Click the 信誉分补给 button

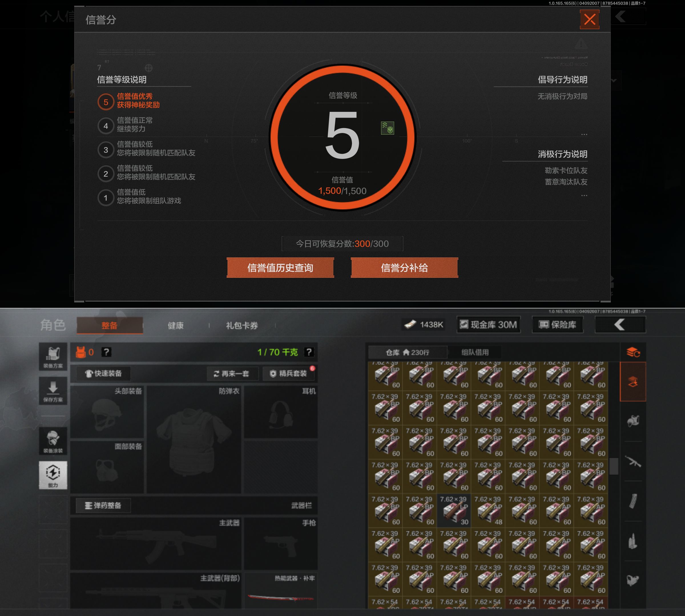coord(404,268)
